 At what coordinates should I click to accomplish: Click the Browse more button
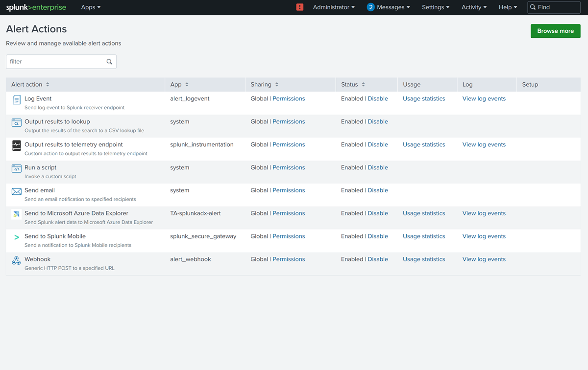pos(555,31)
